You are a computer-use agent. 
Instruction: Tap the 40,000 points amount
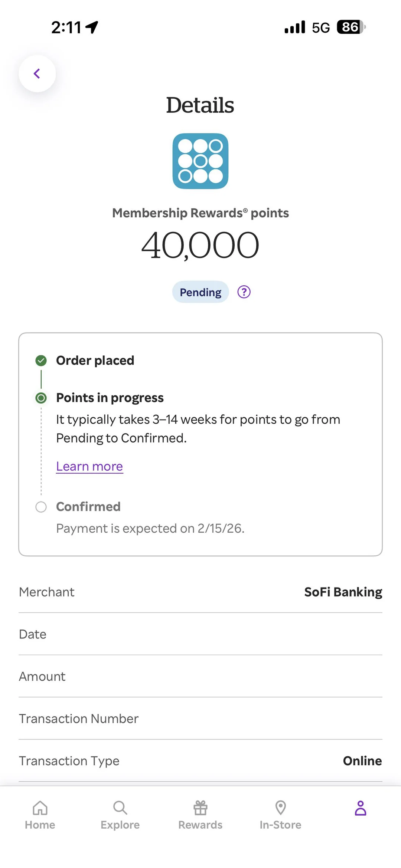[200, 245]
